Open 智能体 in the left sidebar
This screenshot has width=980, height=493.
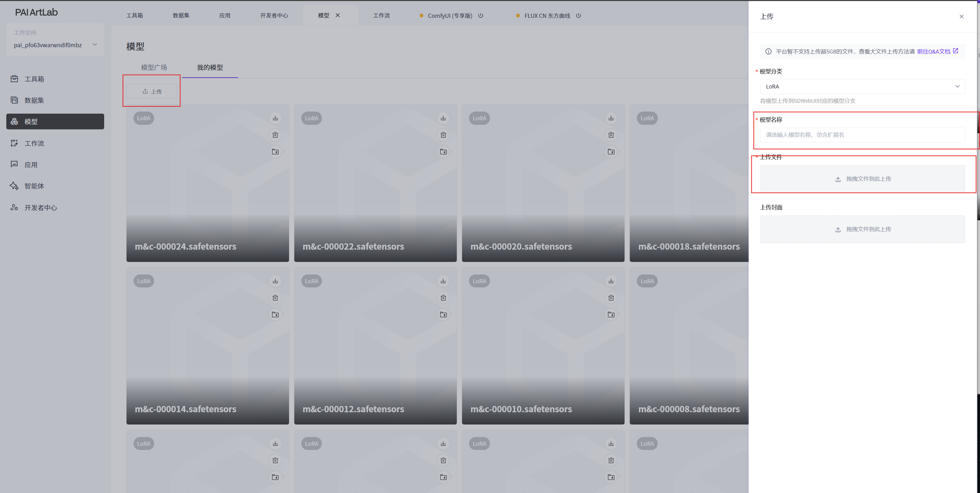click(x=34, y=186)
